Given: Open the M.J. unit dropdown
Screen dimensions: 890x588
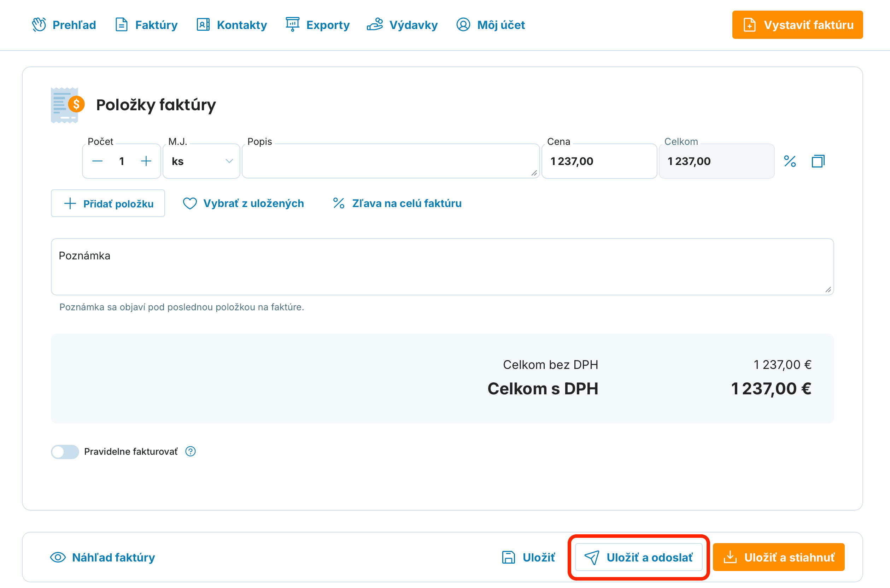Looking at the screenshot, I should (201, 161).
